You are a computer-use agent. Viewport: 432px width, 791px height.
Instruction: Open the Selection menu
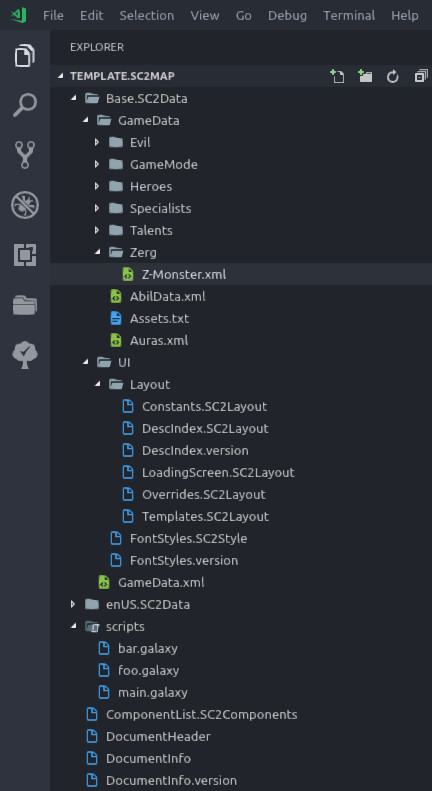tap(147, 16)
